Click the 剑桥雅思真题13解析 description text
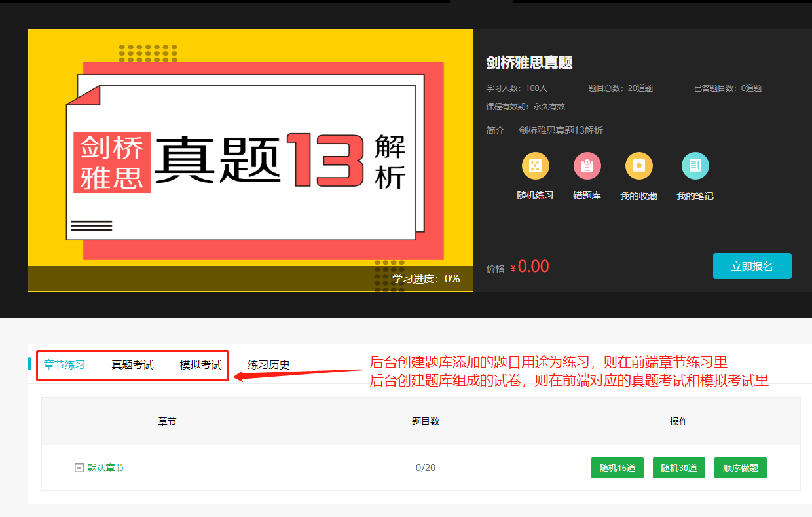812x517 pixels. click(x=561, y=130)
